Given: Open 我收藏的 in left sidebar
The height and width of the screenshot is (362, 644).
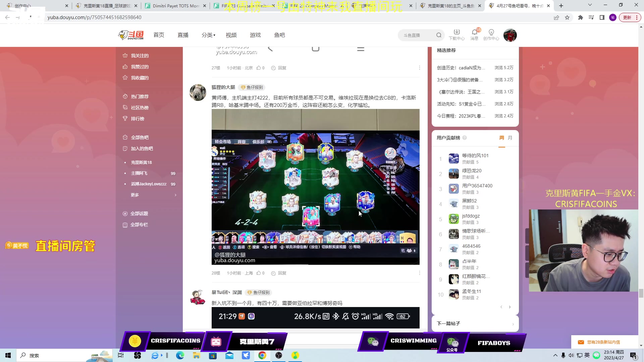Looking at the screenshot, I should 140,78.
